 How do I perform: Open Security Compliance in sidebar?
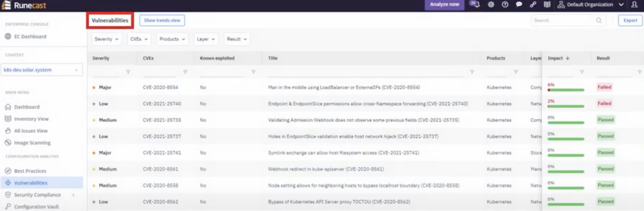37,195
